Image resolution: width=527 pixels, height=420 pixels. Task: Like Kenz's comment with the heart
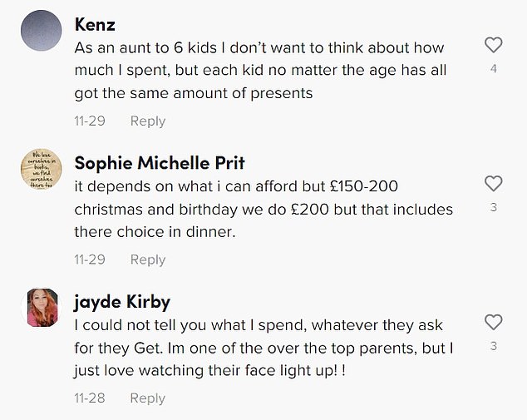pos(493,46)
